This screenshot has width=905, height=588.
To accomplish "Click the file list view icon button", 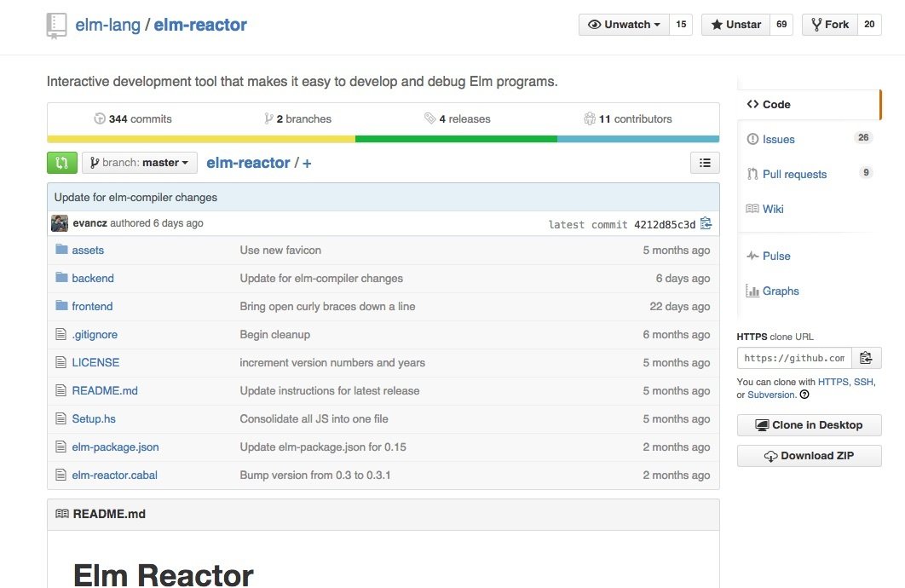I will (x=705, y=163).
